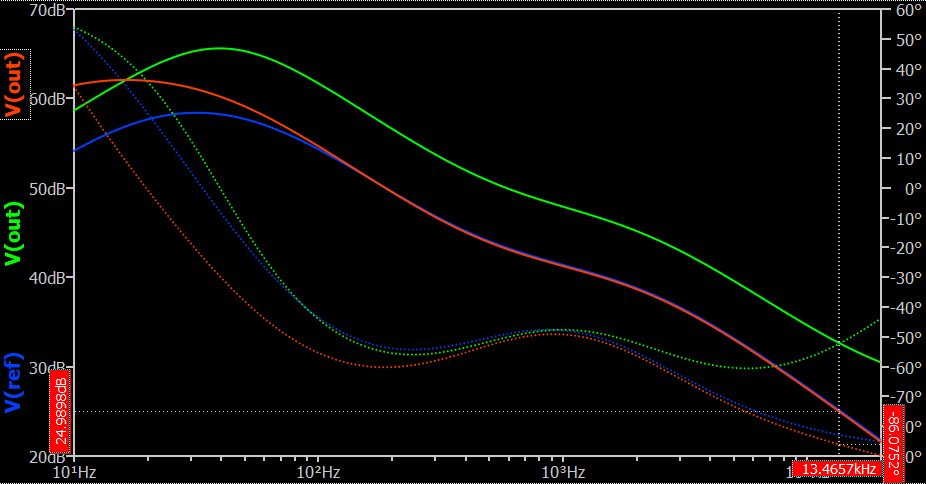This screenshot has width=926, height=484.
Task: Click the -50° right phase axis label
Action: point(905,338)
